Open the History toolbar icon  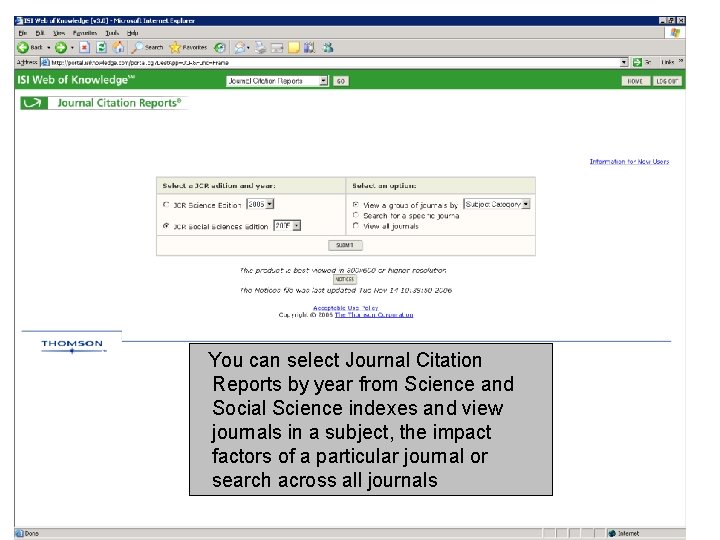click(x=220, y=47)
